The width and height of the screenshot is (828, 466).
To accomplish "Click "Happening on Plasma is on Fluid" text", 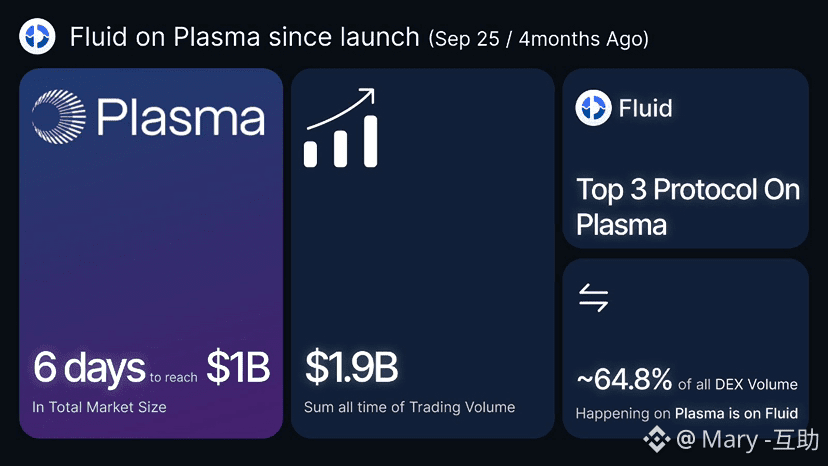I will point(686,413).
